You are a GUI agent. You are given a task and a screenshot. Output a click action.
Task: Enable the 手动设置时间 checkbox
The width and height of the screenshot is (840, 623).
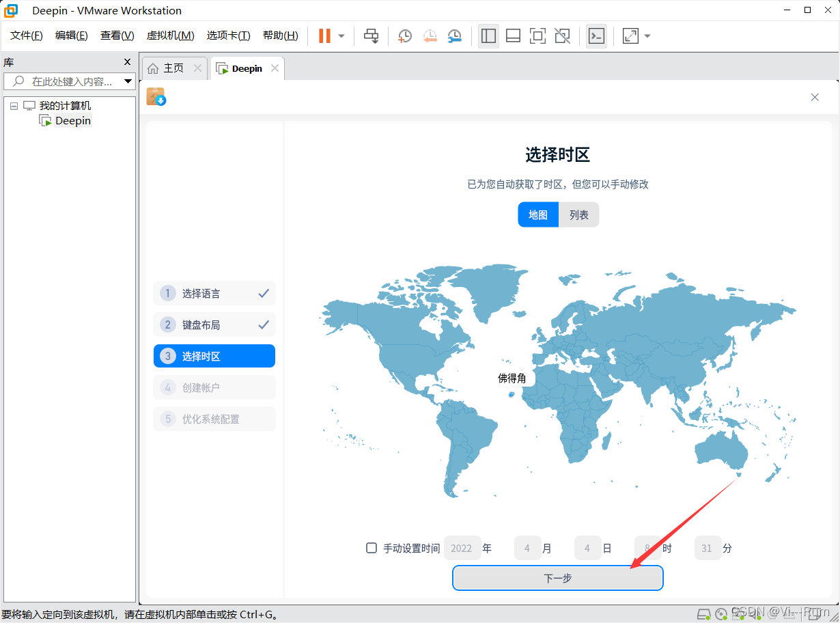(372, 548)
